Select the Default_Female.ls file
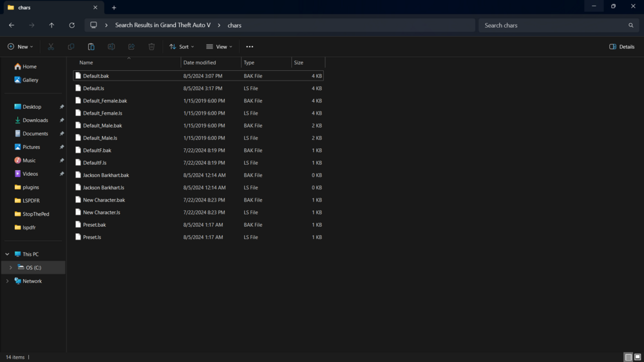The width and height of the screenshot is (644, 362). pyautogui.click(x=198, y=113)
